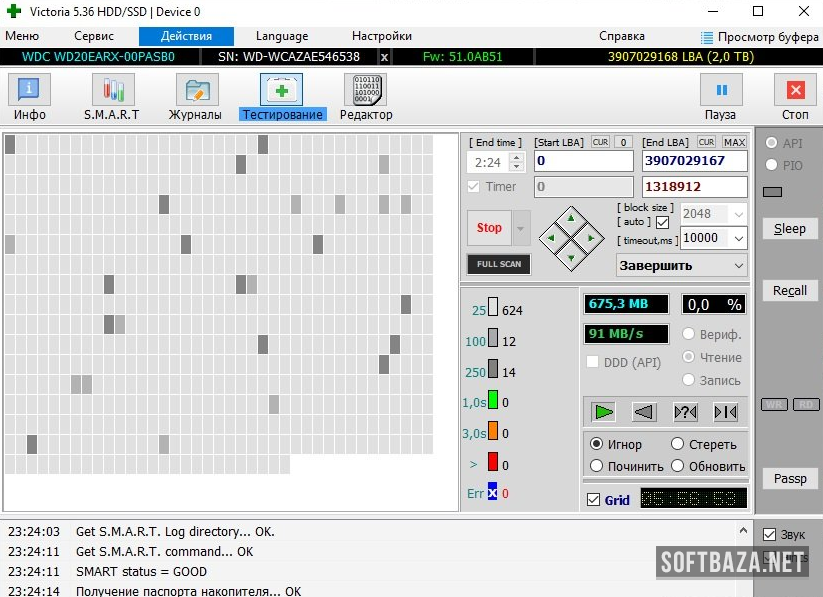Open the S.M.A.R.T toolbar icon
The height and width of the screenshot is (597, 823).
tap(112, 91)
